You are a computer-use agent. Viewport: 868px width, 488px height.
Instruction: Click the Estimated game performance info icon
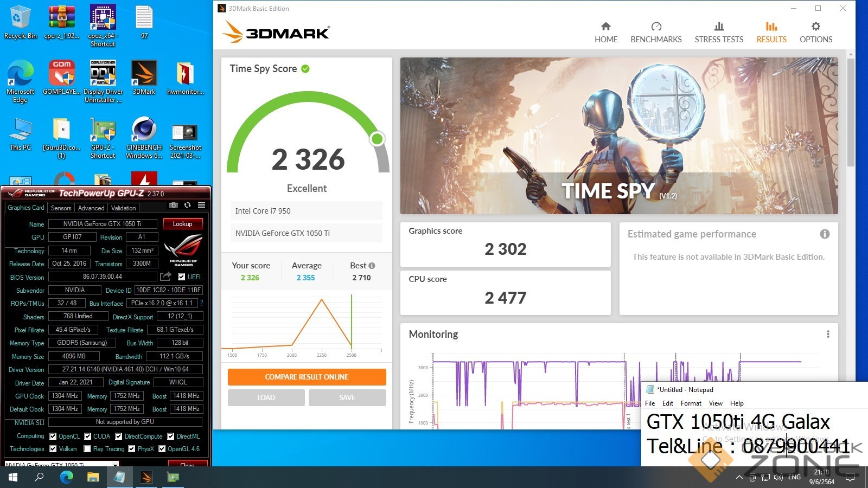(825, 234)
